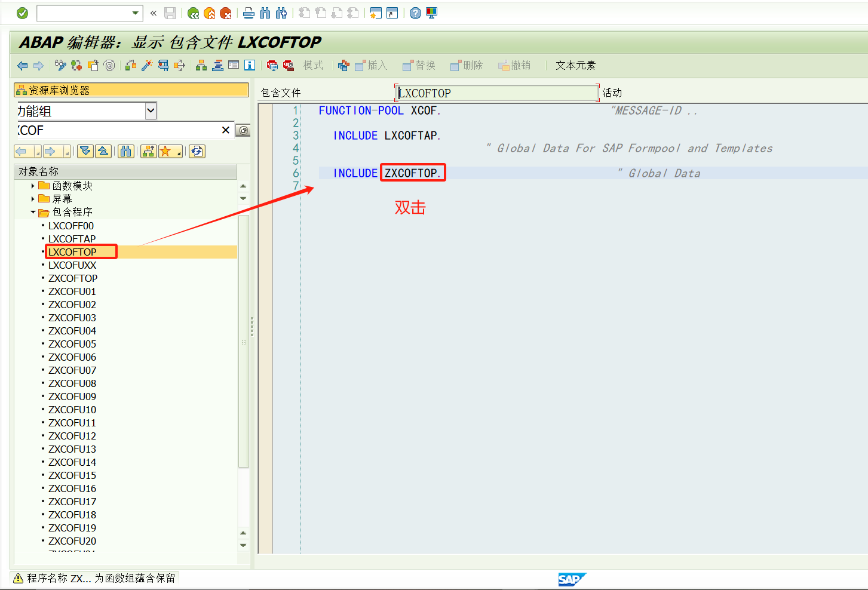Click the orange Exit icon
868x590 pixels.
coord(209,13)
